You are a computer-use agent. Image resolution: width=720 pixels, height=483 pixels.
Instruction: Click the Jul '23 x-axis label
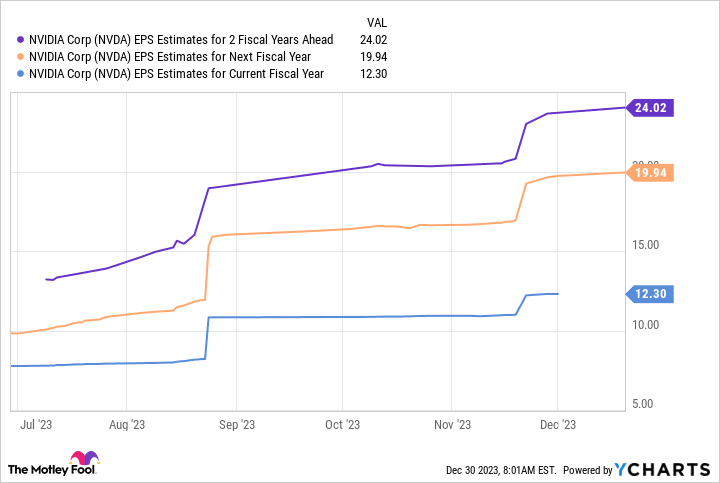click(36, 424)
